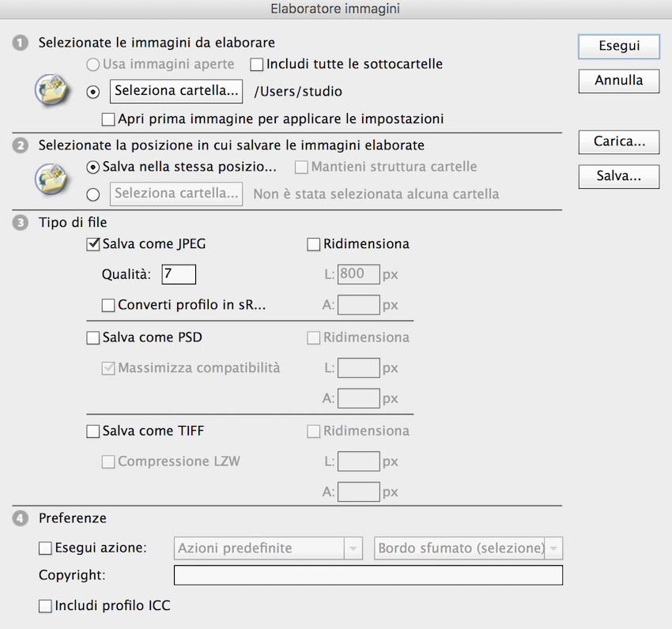Click the Carica button
The height and width of the screenshot is (629, 672).
click(x=618, y=142)
